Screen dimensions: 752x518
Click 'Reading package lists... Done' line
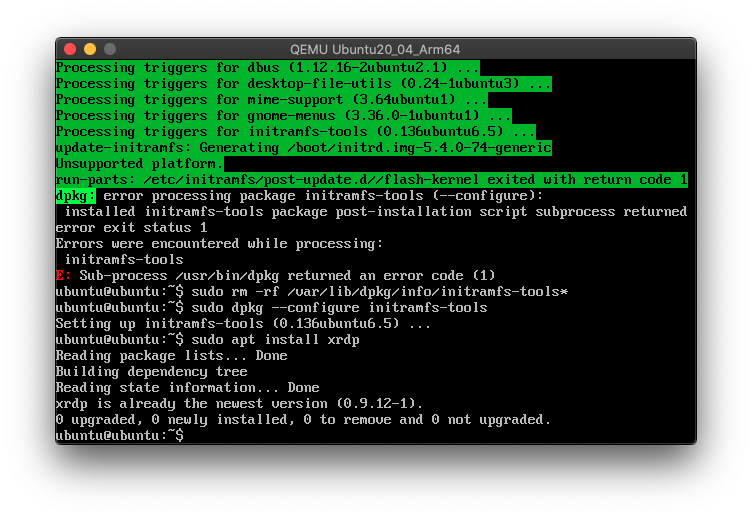tap(172, 355)
